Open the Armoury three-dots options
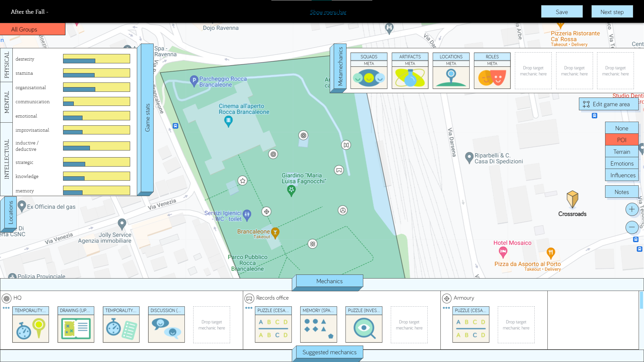 [x=446, y=308]
